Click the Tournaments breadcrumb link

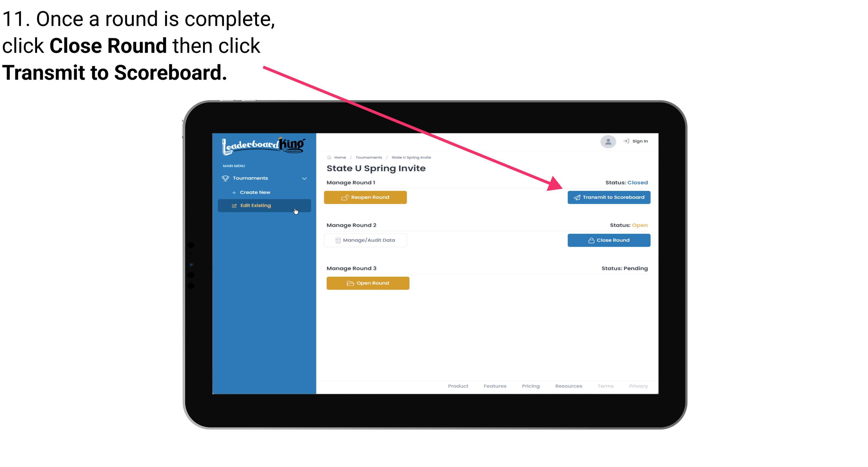368,157
